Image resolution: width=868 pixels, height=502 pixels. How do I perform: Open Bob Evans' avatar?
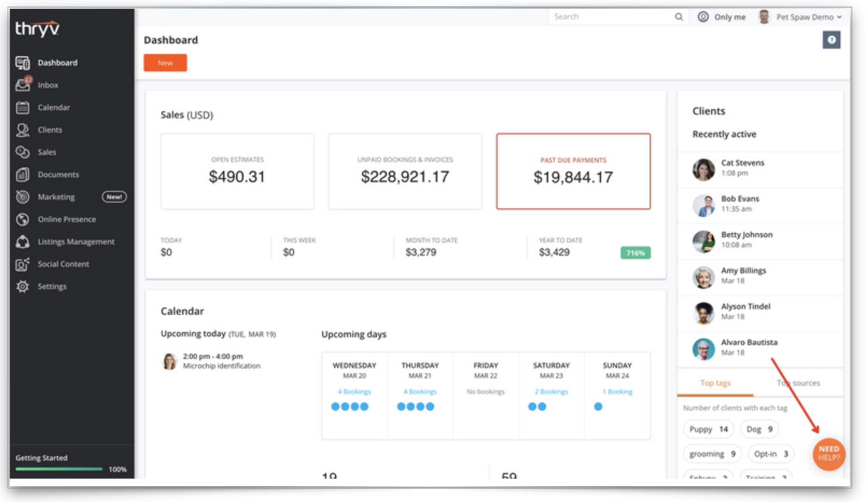[704, 205]
